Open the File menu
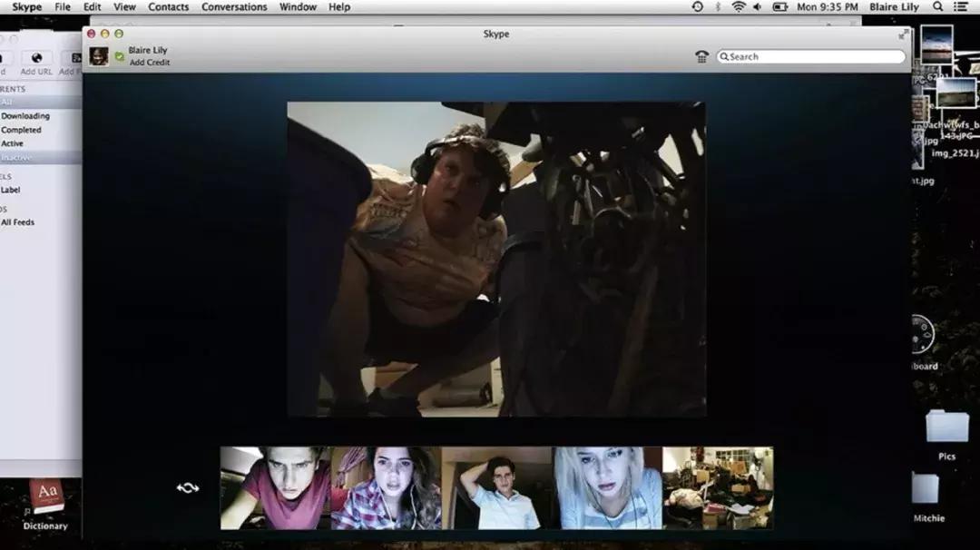 [63, 7]
